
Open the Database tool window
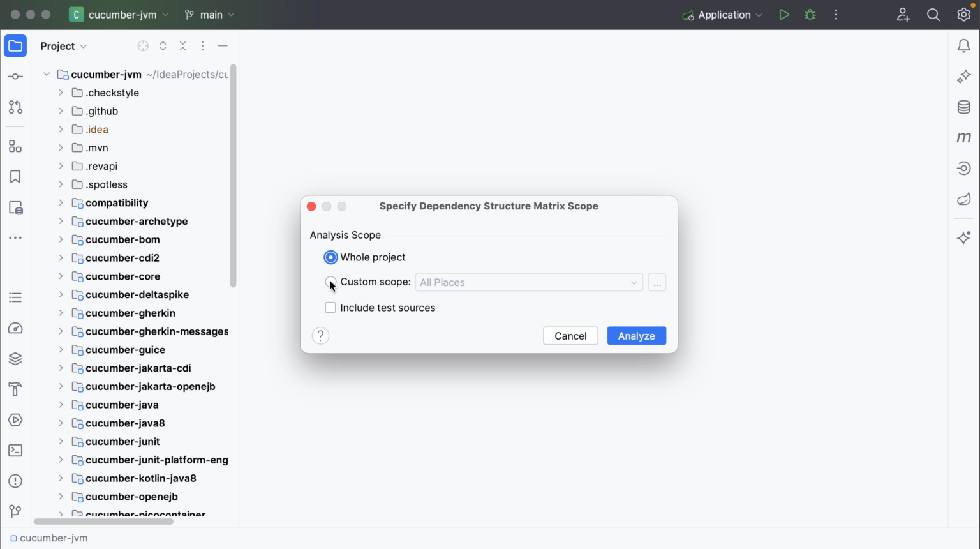[963, 107]
